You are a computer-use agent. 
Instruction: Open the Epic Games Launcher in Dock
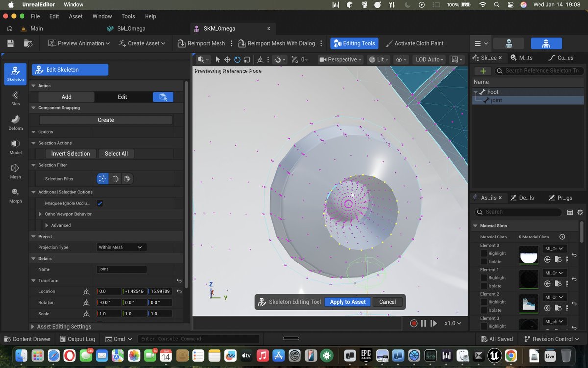click(366, 355)
